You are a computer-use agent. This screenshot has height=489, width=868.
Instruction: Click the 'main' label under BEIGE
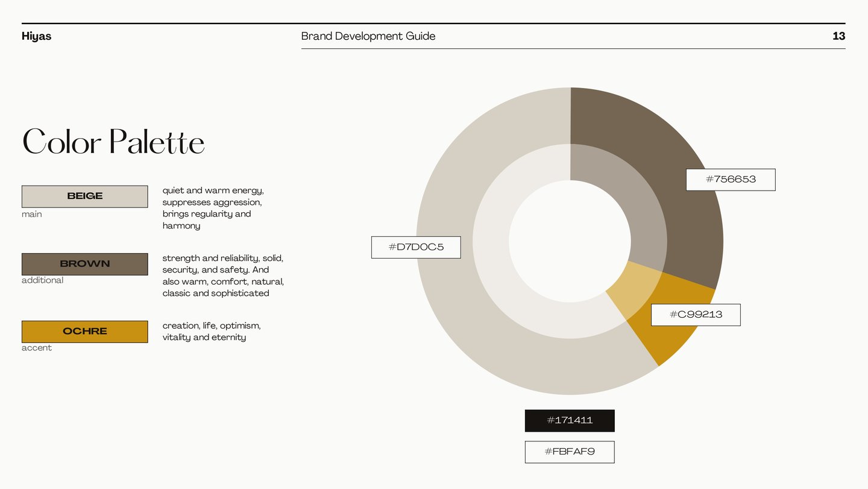pos(32,214)
